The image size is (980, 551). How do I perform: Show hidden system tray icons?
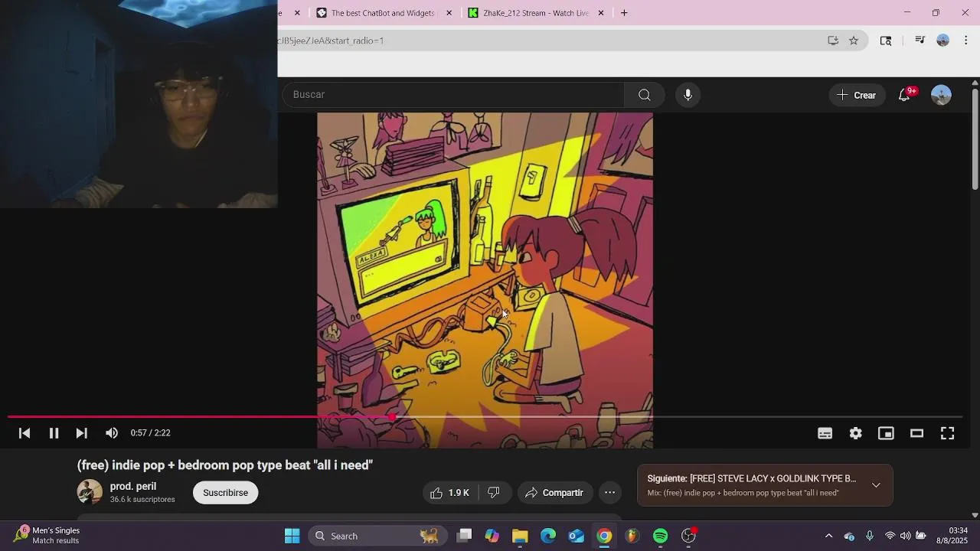pos(828,536)
